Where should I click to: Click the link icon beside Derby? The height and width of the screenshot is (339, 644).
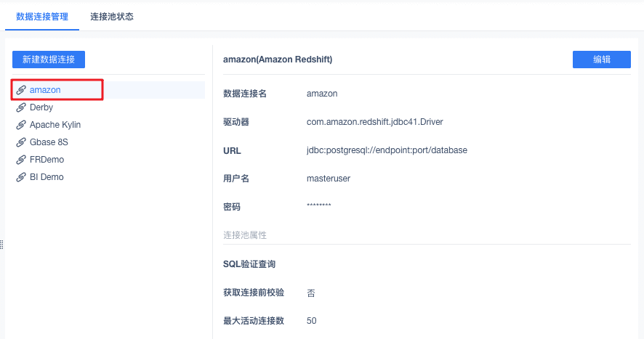coord(21,107)
